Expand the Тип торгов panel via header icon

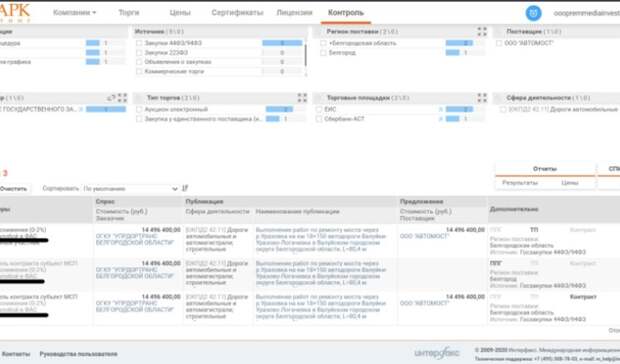(x=302, y=98)
